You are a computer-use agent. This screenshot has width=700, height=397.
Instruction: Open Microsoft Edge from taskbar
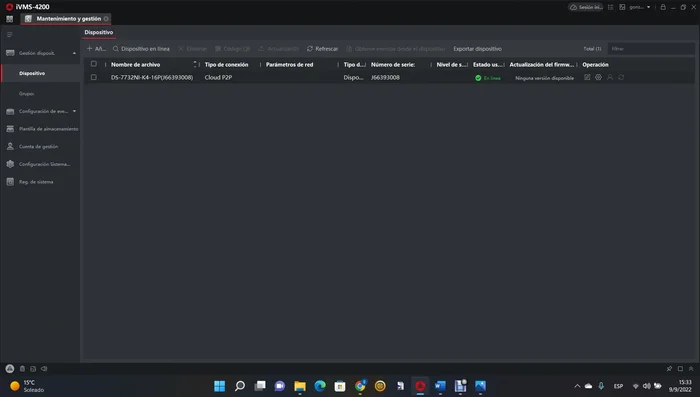click(x=320, y=386)
